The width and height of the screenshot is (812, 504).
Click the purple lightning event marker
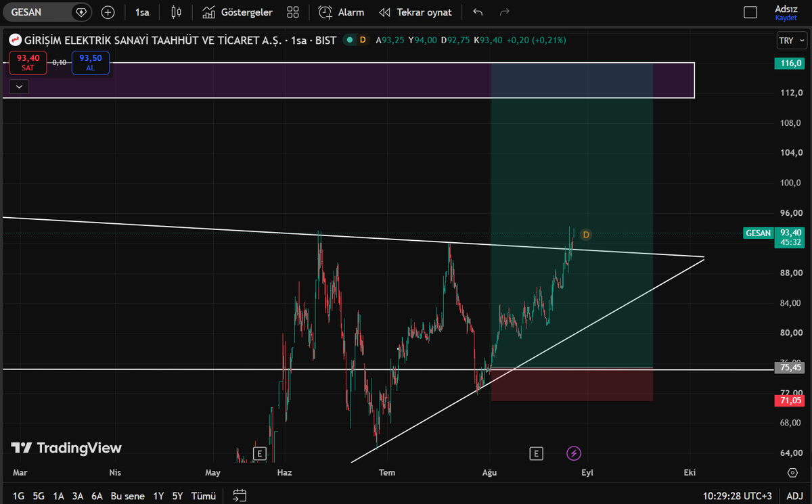coord(574,453)
